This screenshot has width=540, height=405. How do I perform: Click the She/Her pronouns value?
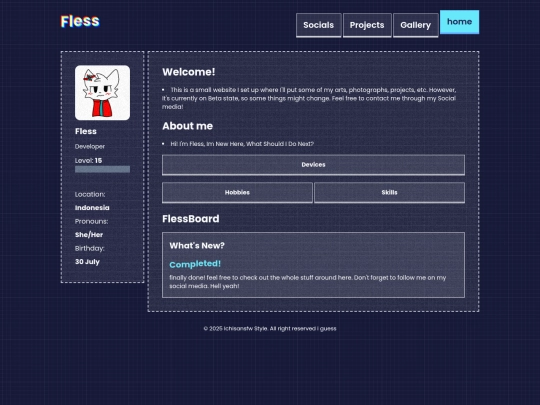[x=89, y=235]
